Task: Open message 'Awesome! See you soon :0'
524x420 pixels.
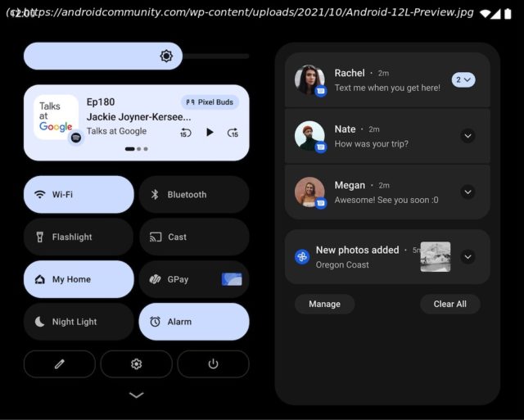Action: coord(386,200)
